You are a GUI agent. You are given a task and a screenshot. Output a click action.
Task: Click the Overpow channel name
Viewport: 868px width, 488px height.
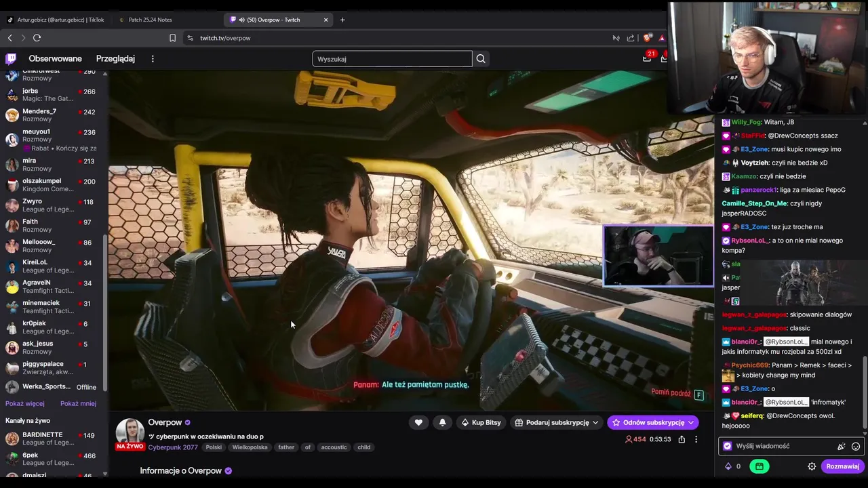pyautogui.click(x=165, y=422)
